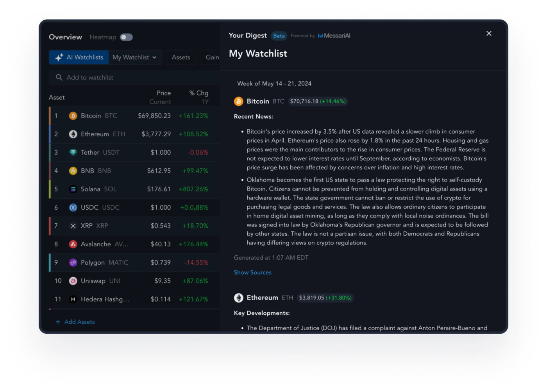This screenshot has width=547, height=392.
Task: Click the Bitcoin coin icon in the asset list
Action: click(x=73, y=116)
